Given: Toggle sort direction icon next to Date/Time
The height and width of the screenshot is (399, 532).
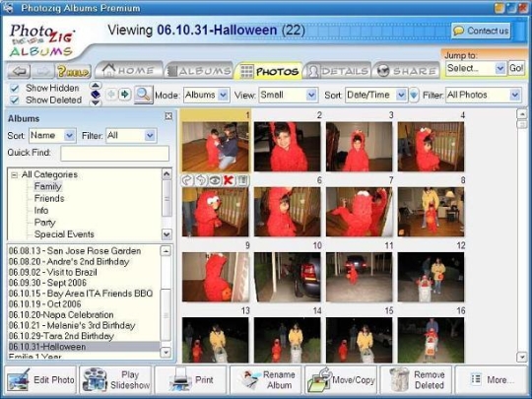Looking at the screenshot, I should [414, 95].
